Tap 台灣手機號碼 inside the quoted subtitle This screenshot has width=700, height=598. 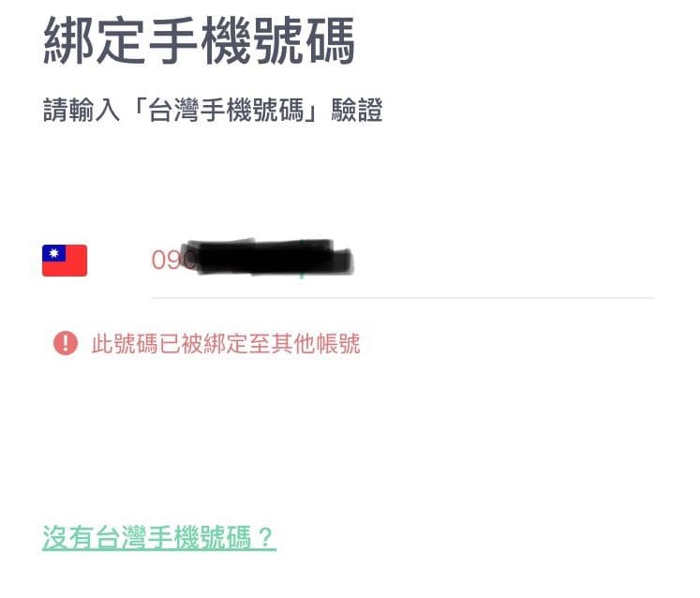click(x=226, y=111)
